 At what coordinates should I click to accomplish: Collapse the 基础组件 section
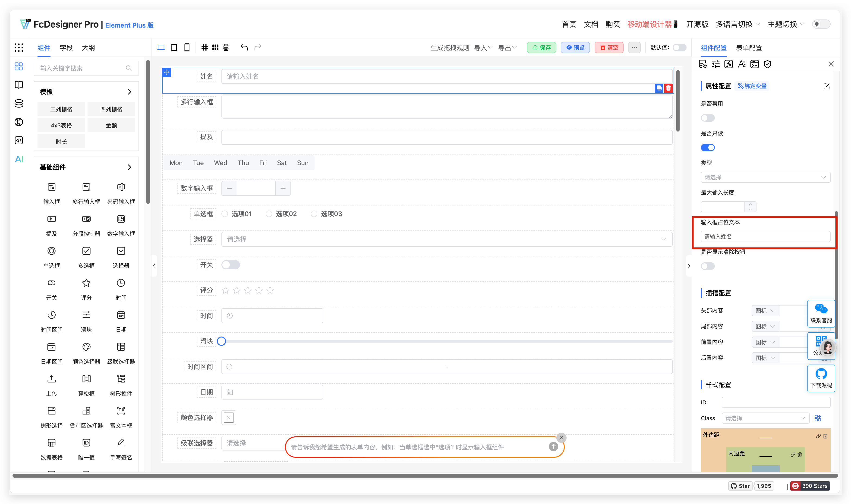click(x=129, y=167)
